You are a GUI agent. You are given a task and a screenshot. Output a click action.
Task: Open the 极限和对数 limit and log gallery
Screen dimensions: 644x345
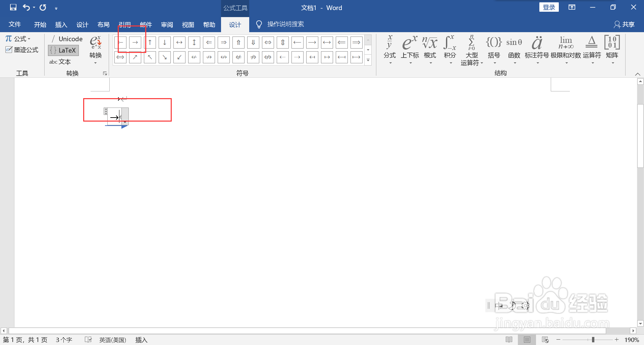[x=566, y=50]
